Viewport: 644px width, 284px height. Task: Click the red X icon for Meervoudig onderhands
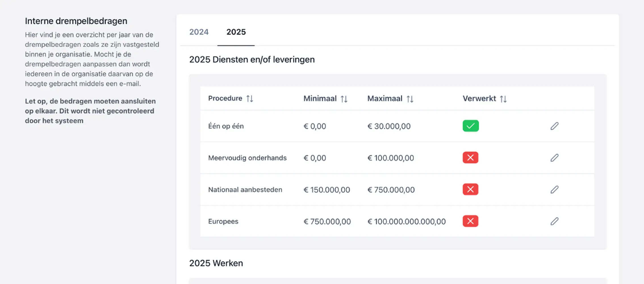[x=470, y=158]
